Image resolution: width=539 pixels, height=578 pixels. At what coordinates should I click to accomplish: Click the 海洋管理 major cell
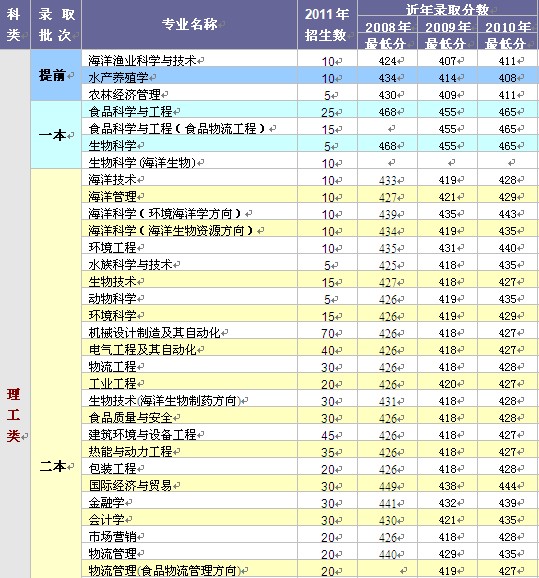[x=112, y=196]
